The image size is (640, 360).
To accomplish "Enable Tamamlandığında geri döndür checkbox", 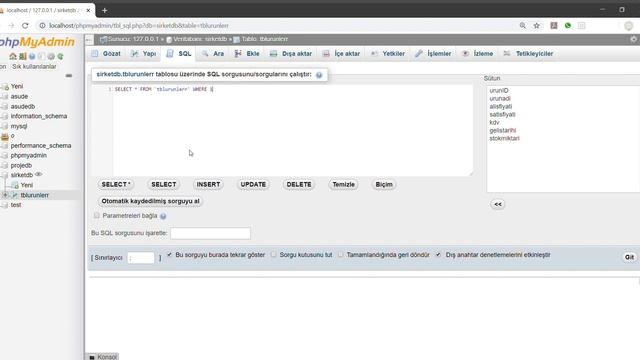I will [x=340, y=255].
